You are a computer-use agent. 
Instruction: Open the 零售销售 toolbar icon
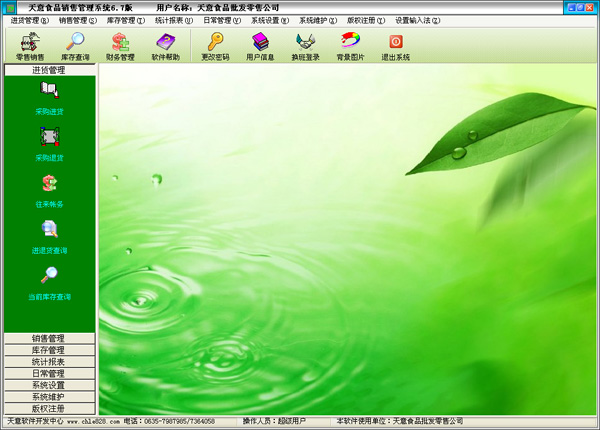[30, 46]
